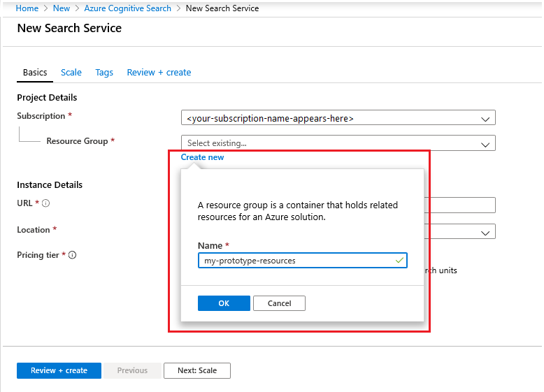Switch to the Basics tab
This screenshot has height=392, width=544.
click(x=35, y=73)
